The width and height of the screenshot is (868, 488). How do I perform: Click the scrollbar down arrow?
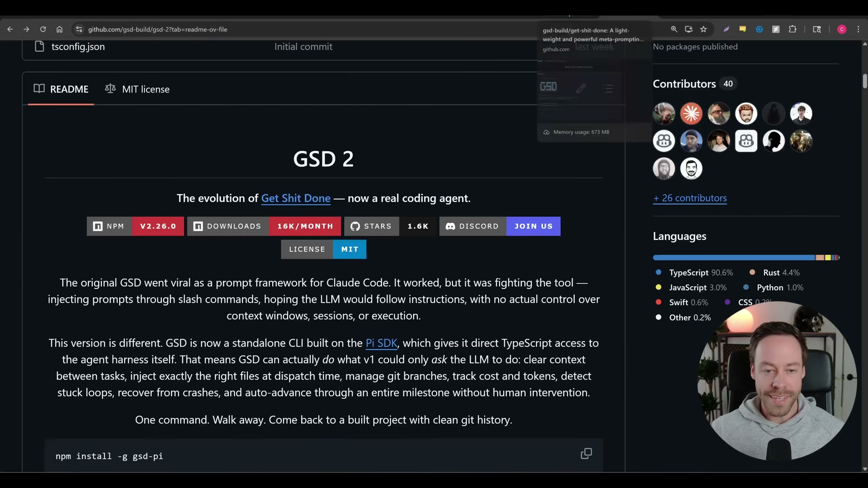tap(864, 469)
